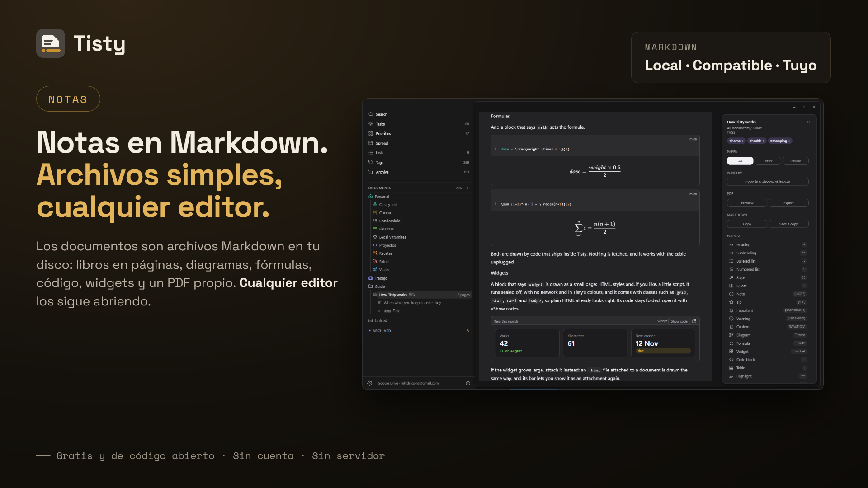Insert a Steps checklist

coord(768,278)
